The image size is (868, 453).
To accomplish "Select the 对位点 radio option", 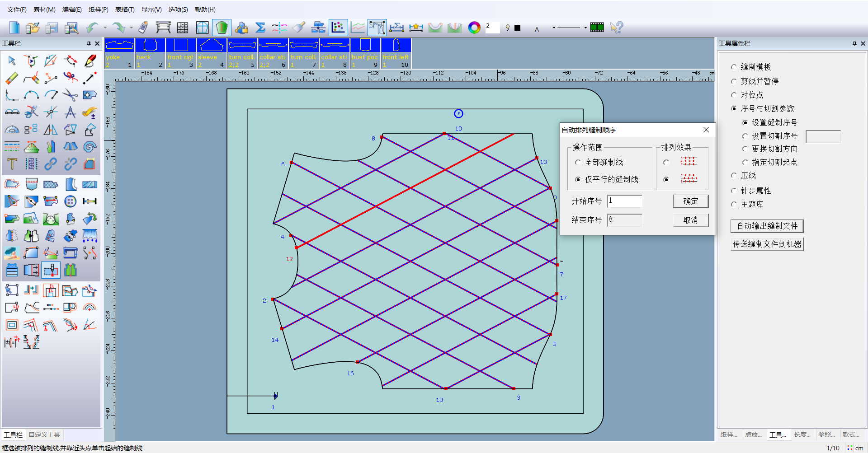I will [734, 95].
